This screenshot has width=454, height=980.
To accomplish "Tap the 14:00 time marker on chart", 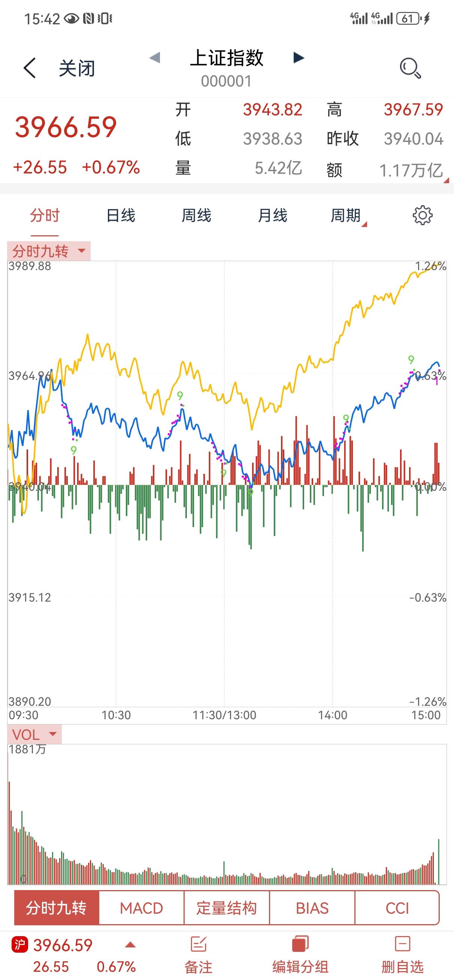I will point(333,715).
